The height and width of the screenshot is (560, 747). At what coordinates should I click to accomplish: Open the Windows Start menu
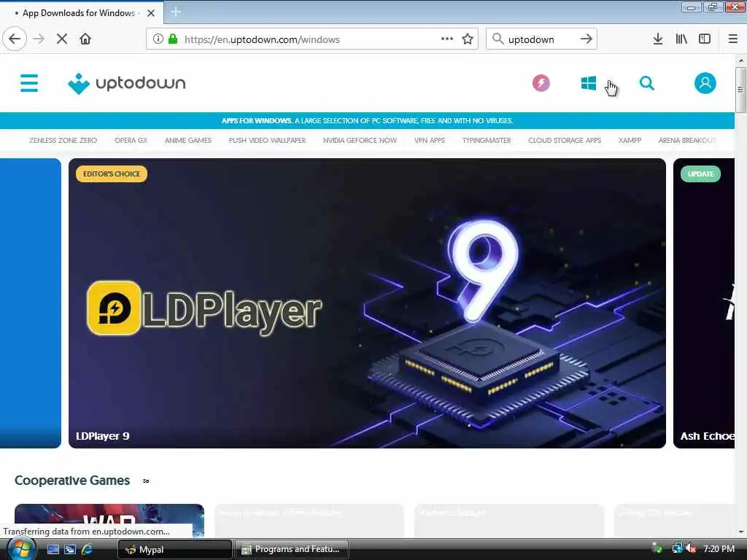click(x=21, y=549)
